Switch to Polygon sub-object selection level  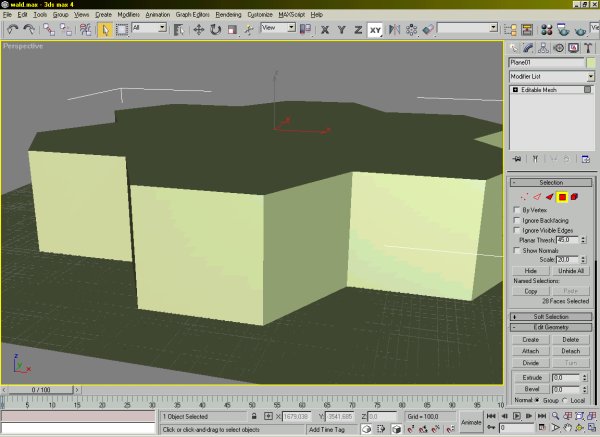pyautogui.click(x=562, y=197)
